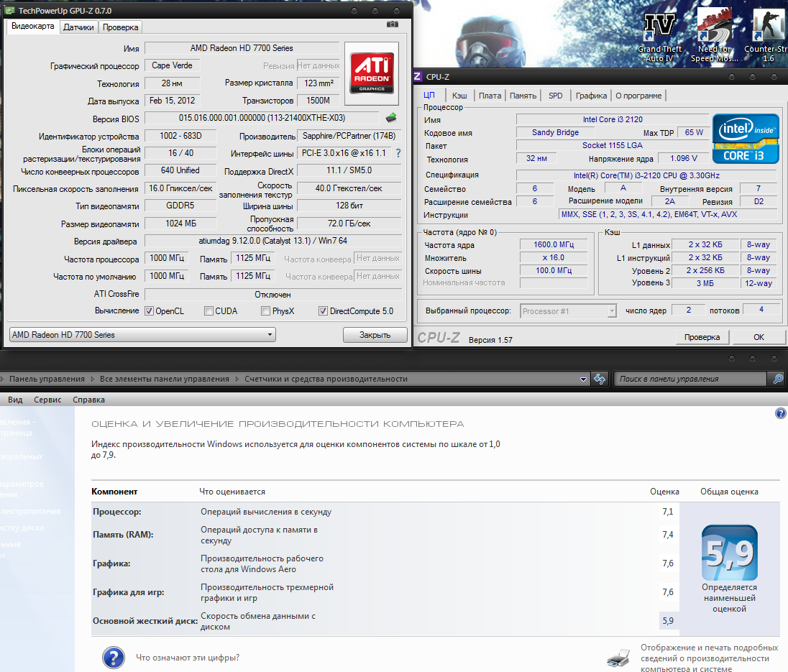Open the Processor #1 selection dropdown
The height and width of the screenshot is (672, 788).
coord(569,311)
